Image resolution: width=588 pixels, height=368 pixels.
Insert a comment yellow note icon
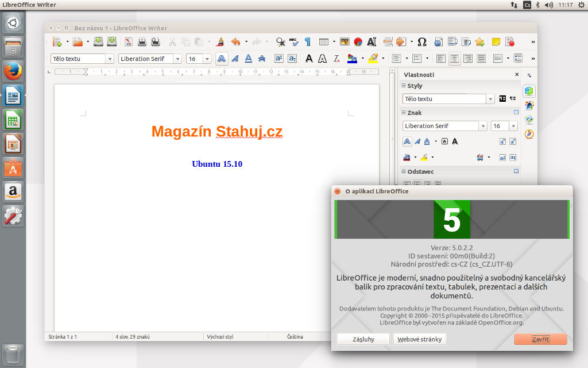(496, 41)
